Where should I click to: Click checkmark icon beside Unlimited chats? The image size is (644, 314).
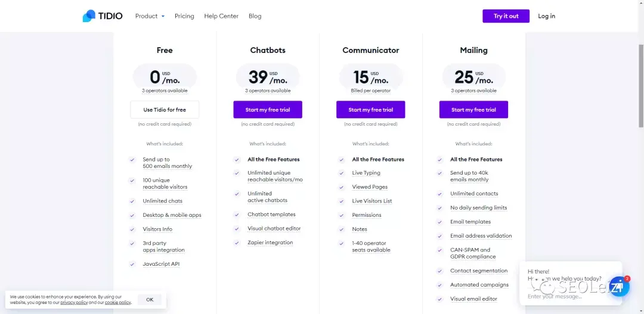coord(132,201)
